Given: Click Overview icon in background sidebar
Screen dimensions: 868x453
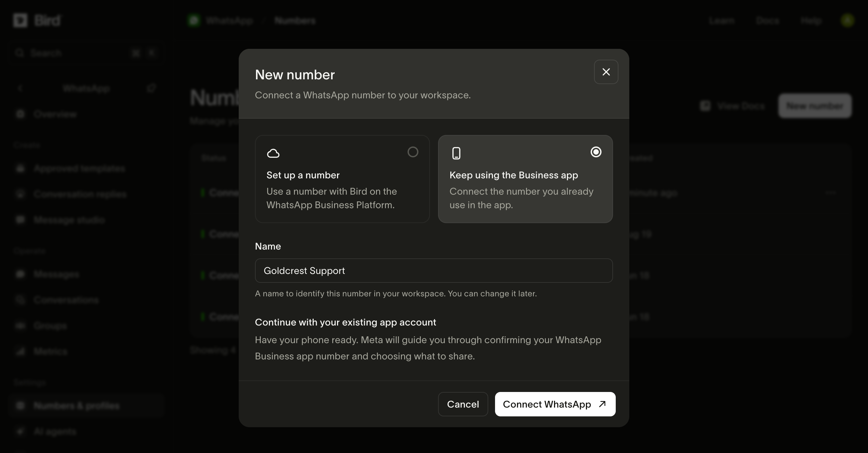Looking at the screenshot, I should point(20,114).
